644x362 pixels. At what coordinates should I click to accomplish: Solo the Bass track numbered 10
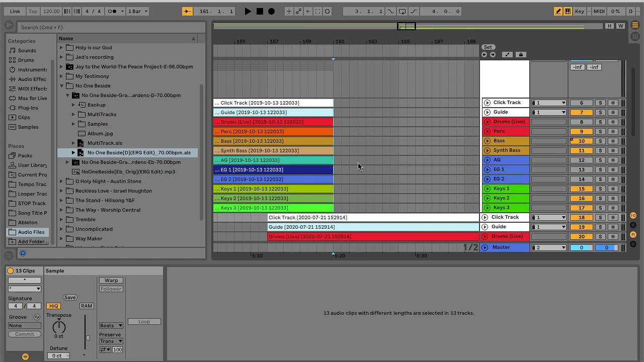[x=600, y=141]
